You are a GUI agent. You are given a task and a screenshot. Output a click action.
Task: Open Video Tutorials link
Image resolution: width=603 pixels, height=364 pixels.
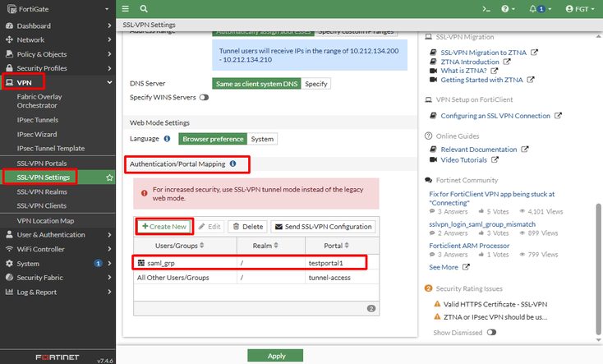pos(464,159)
